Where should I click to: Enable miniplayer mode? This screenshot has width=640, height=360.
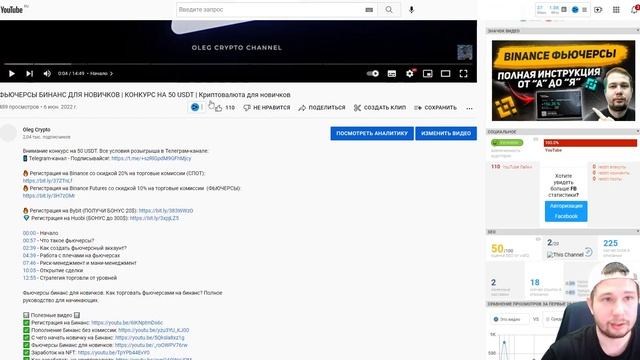pos(427,73)
